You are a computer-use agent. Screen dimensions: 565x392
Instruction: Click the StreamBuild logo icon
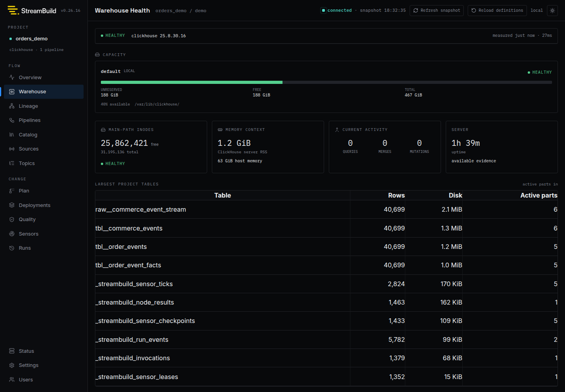pyautogui.click(x=13, y=10)
